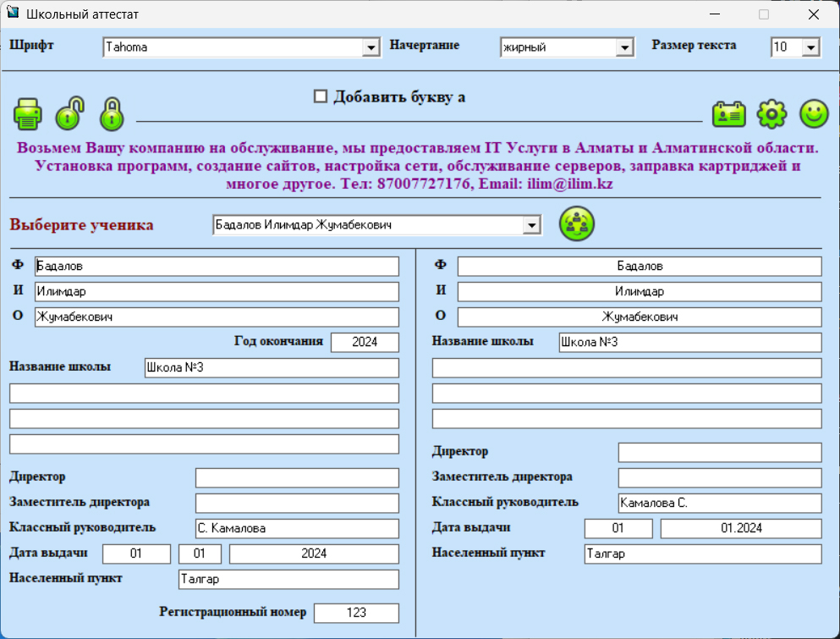Click first empty line under right school name
Image resolution: width=840 pixels, height=639 pixels.
pos(627,368)
